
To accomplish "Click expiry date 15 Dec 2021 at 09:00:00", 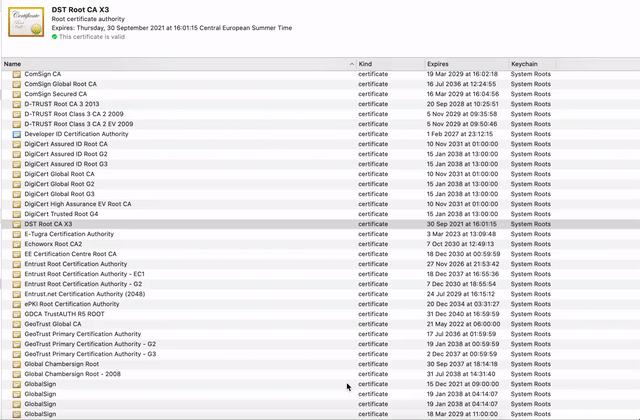I will click(x=463, y=384).
